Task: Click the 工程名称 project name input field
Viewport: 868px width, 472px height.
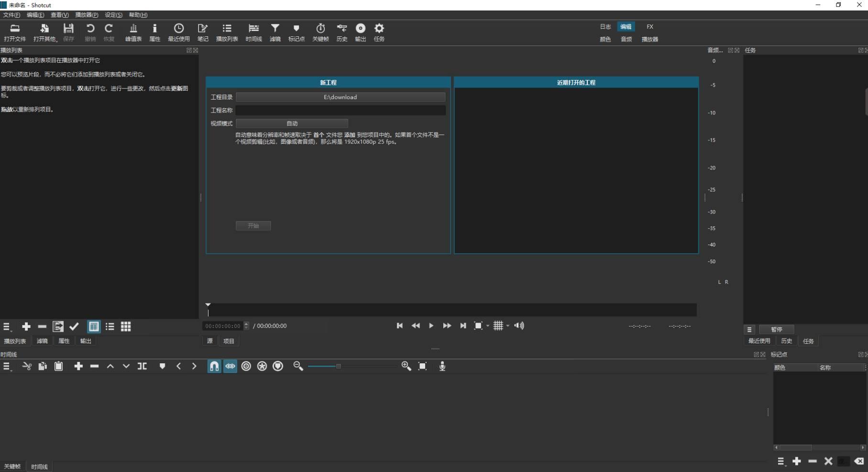Action: coord(340,110)
